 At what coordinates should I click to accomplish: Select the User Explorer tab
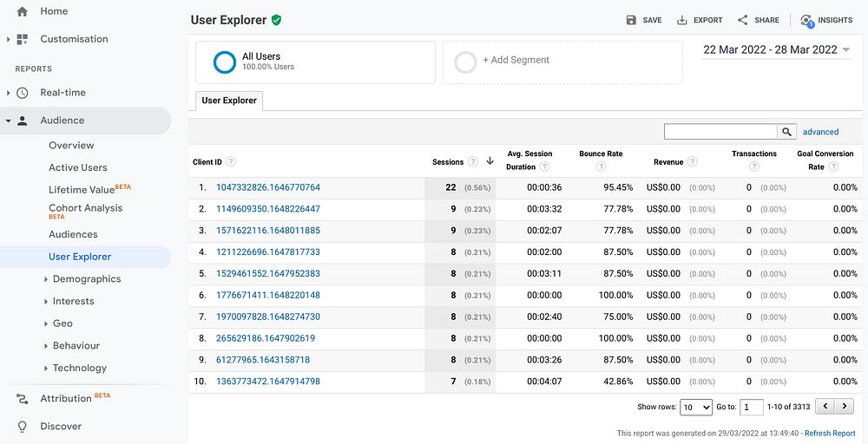click(229, 101)
